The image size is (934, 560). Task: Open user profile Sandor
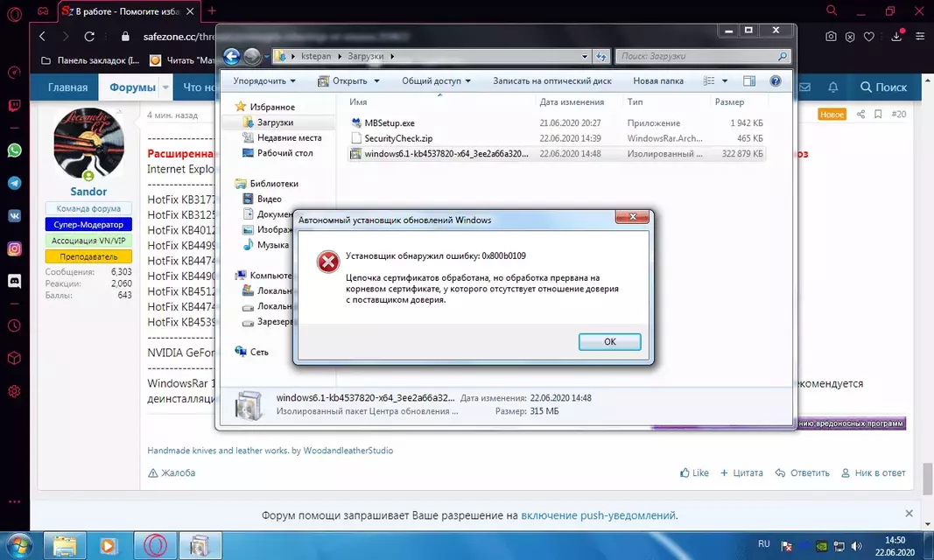(x=88, y=192)
